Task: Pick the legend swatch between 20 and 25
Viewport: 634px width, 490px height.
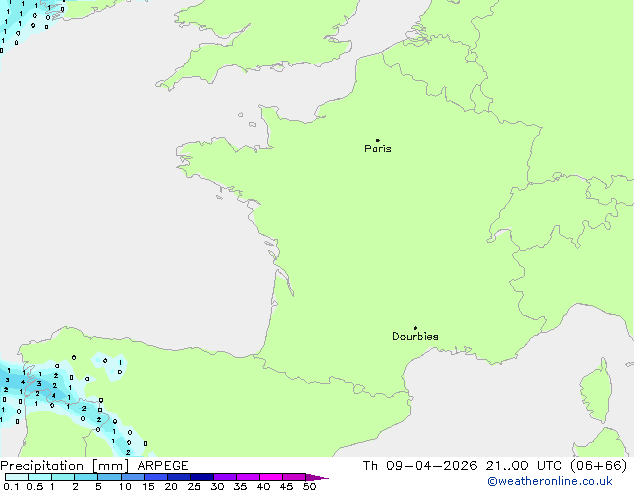Action: point(179,477)
